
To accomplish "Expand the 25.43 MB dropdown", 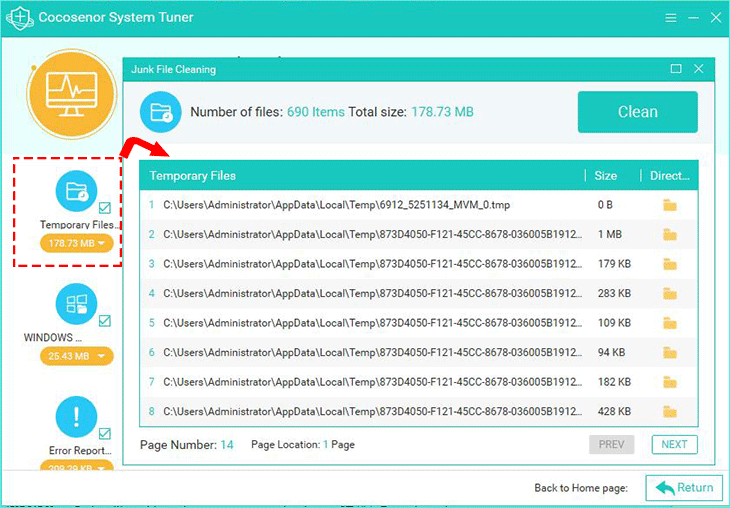I will 77,356.
